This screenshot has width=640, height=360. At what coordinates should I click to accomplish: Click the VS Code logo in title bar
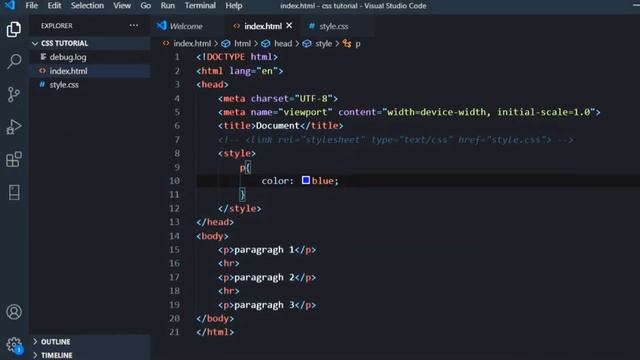tap(10, 5)
